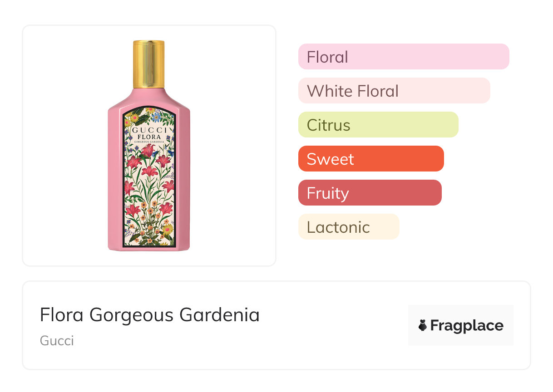Click the FLORA text on the bottle label
The image size is (553, 392).
tap(148, 136)
